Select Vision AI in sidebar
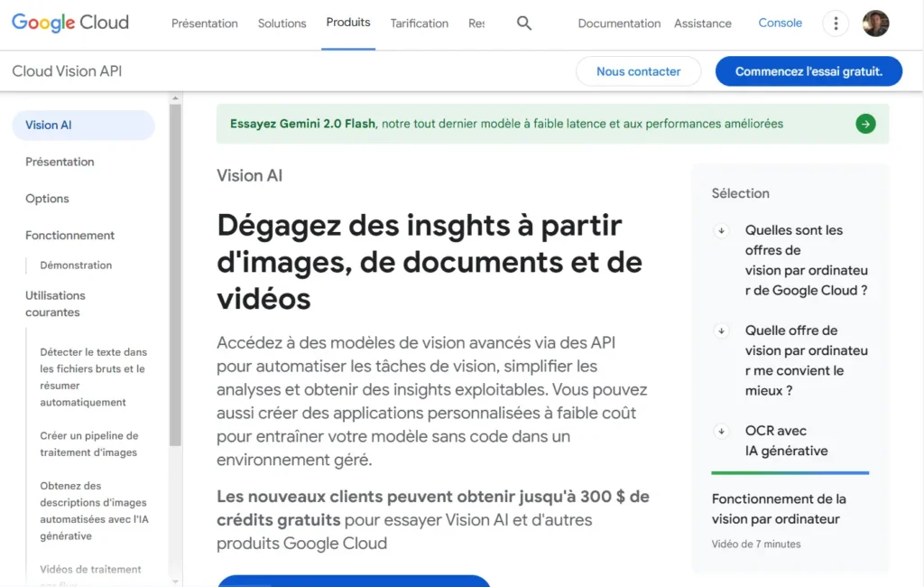 (x=83, y=125)
